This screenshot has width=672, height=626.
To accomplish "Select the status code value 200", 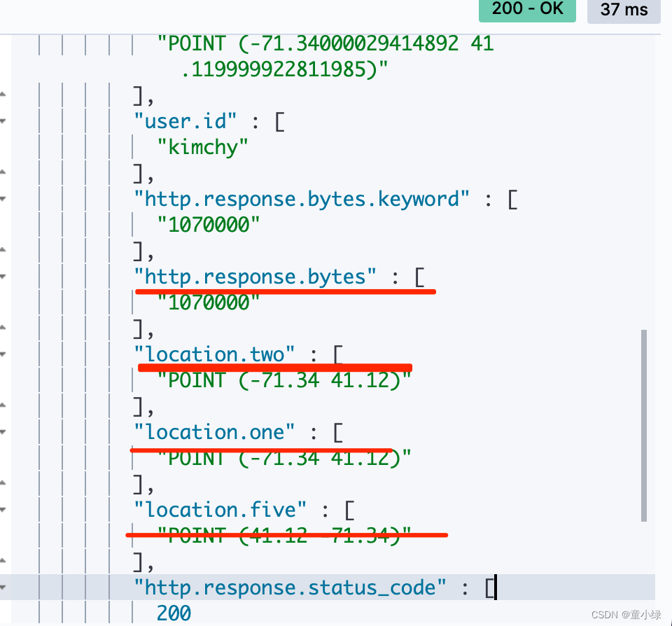I will 173,613.
